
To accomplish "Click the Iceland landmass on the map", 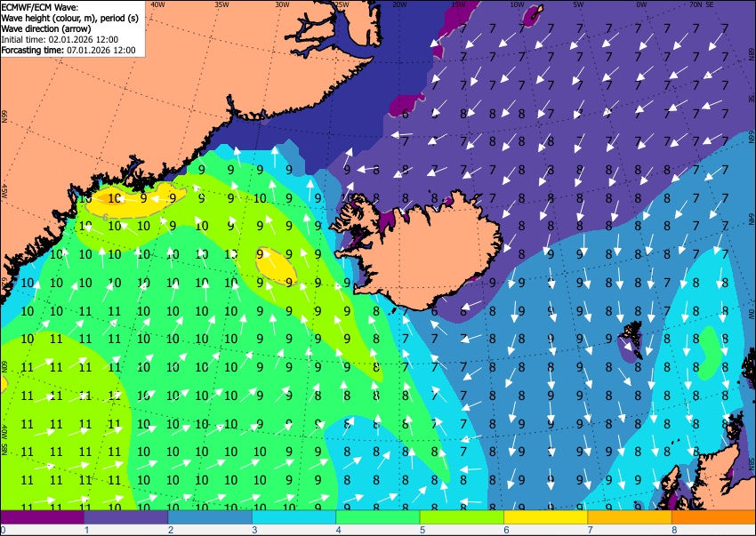I will click(429, 253).
